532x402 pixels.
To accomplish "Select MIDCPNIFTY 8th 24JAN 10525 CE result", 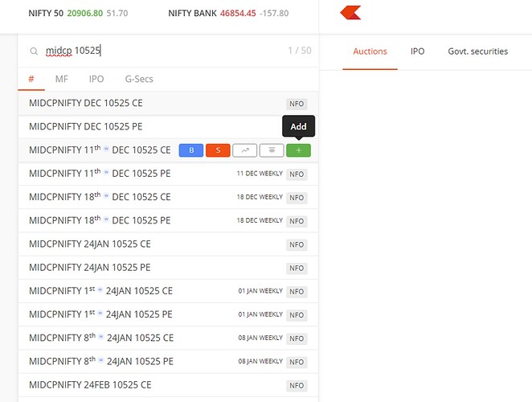I will pyautogui.click(x=168, y=338).
